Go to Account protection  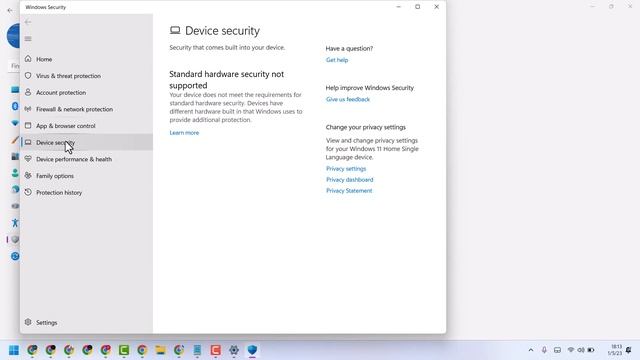pyautogui.click(x=87, y=93)
